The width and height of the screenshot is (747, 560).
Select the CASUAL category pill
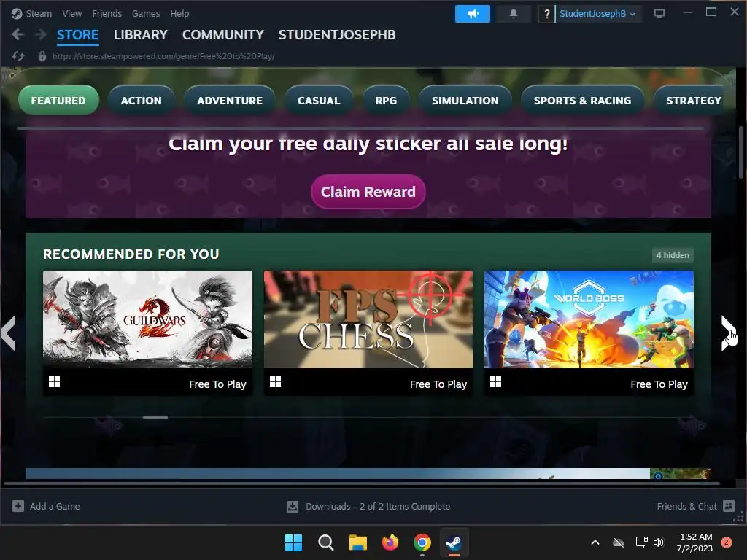319,101
